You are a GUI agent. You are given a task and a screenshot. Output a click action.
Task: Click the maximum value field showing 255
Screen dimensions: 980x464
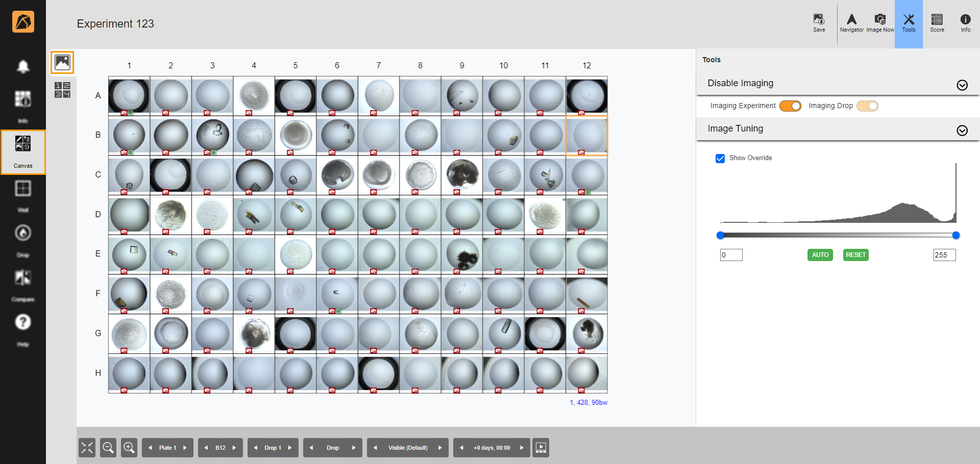pyautogui.click(x=944, y=255)
